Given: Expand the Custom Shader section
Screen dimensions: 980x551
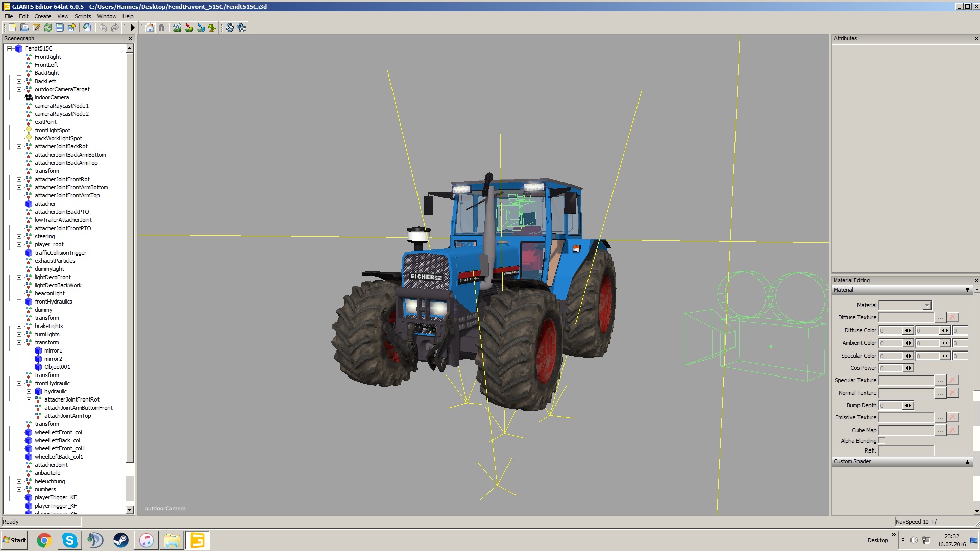Looking at the screenshot, I should coord(967,462).
